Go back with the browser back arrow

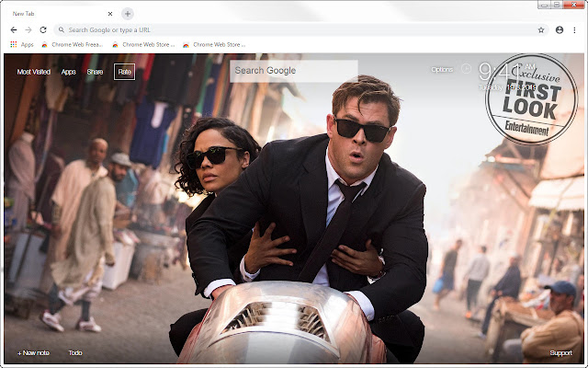[14, 30]
